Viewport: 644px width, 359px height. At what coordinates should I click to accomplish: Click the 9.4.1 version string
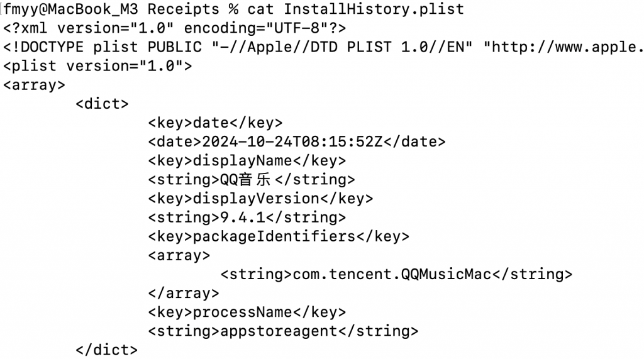(243, 218)
